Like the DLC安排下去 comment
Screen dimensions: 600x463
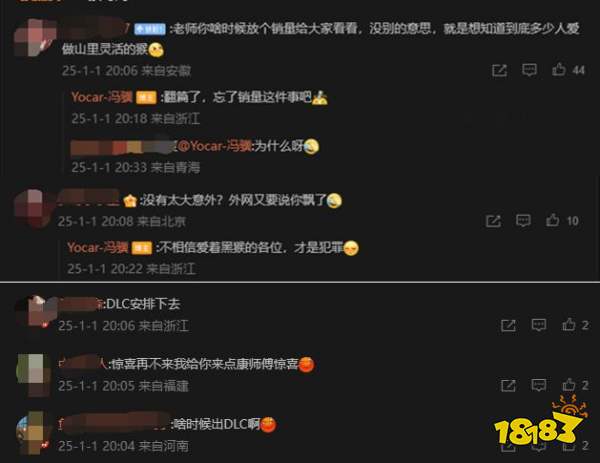pyautogui.click(x=569, y=324)
